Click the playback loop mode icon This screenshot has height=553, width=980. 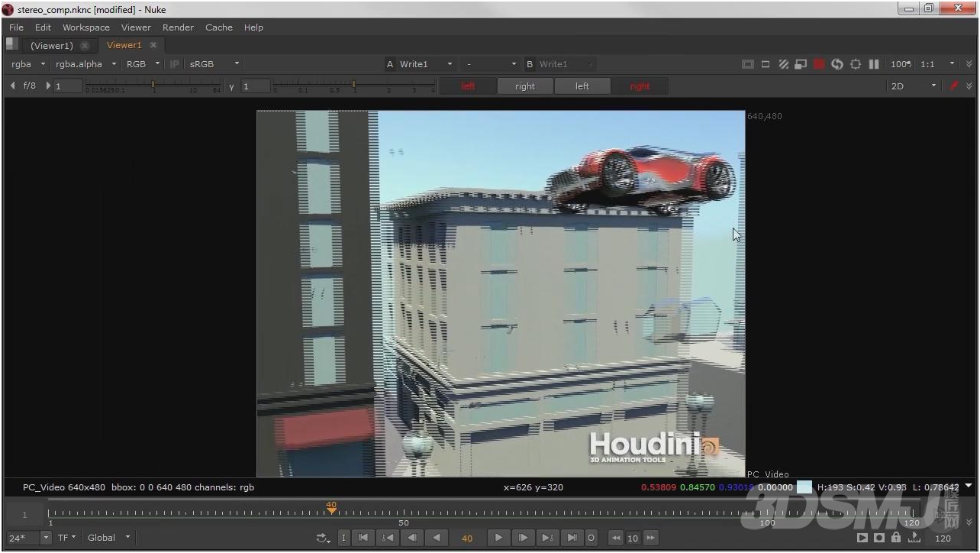point(323,538)
